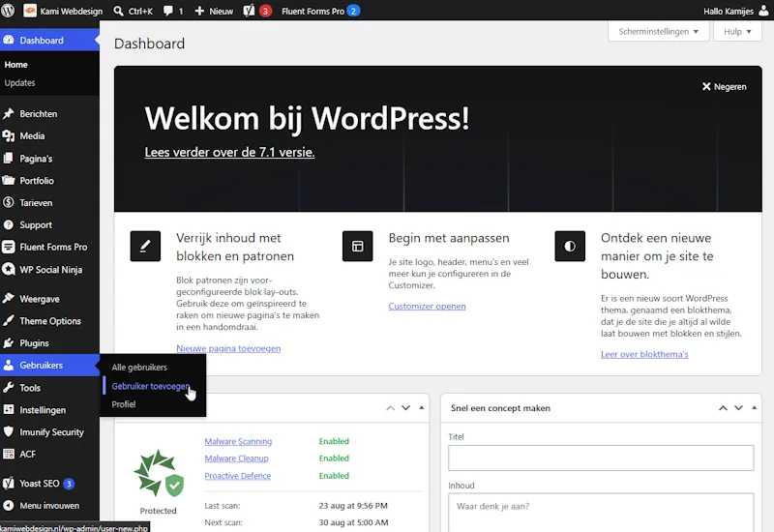
Task: Expand the Scherminstellingen dropdown
Action: (659, 31)
